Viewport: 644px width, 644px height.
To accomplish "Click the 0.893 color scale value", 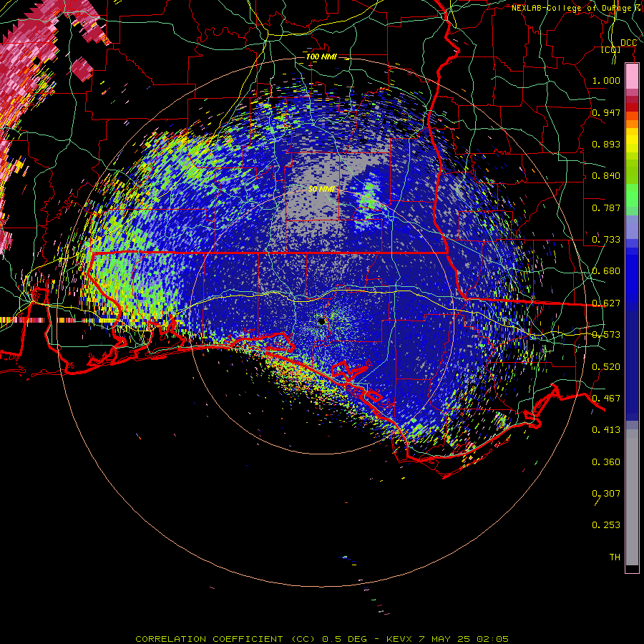I will 606,144.
